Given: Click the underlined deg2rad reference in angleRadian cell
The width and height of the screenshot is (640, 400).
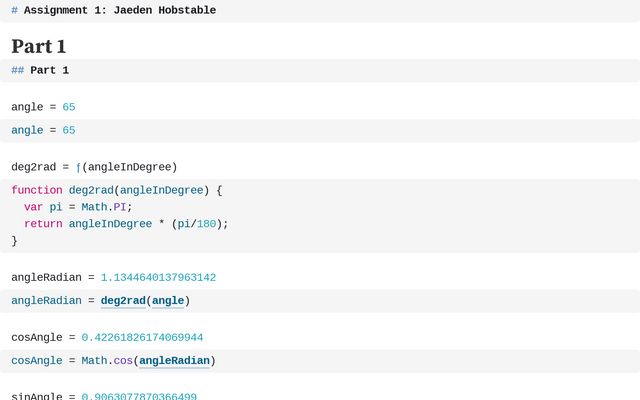Looking at the screenshot, I should point(123,301).
